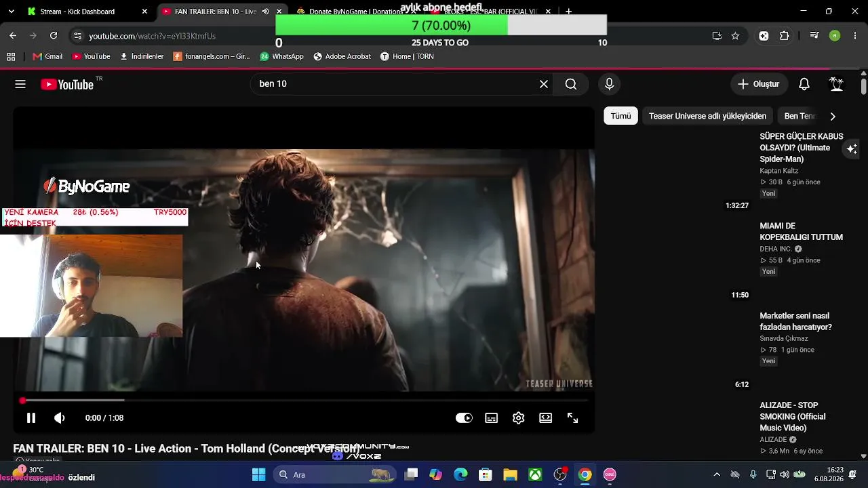Open the Oluştur create menu
The image size is (868, 488).
(x=759, y=84)
